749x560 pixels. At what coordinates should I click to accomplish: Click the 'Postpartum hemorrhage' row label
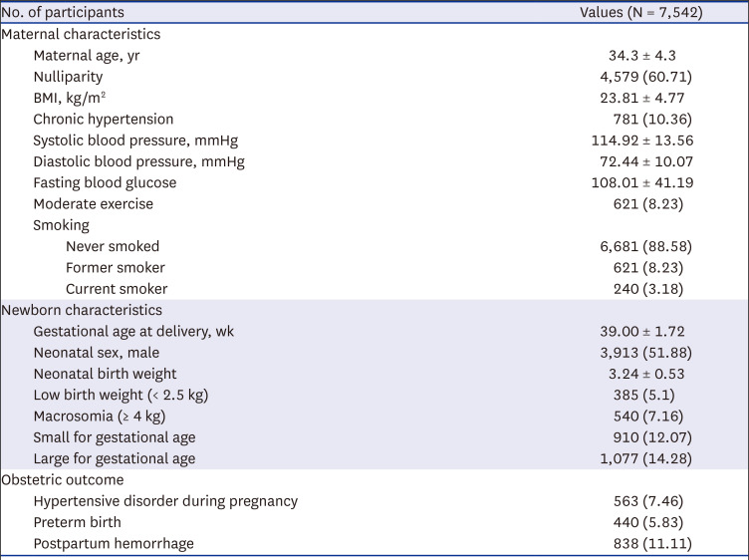112,543
